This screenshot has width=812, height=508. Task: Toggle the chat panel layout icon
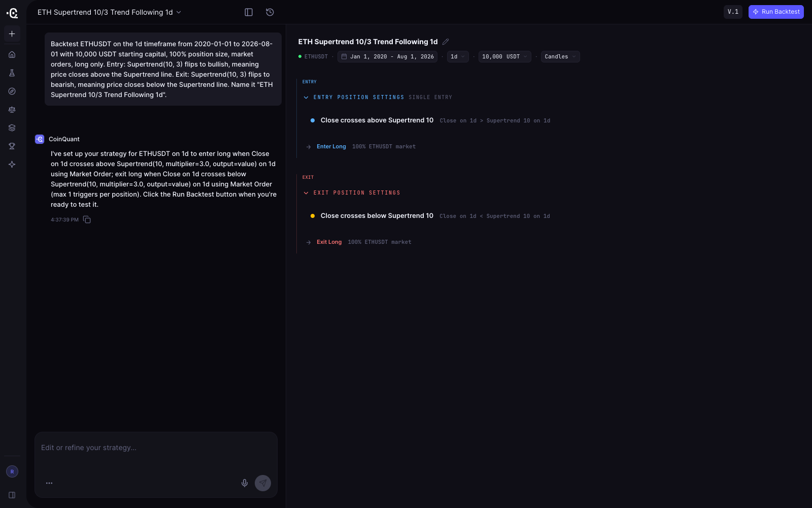[x=249, y=12]
